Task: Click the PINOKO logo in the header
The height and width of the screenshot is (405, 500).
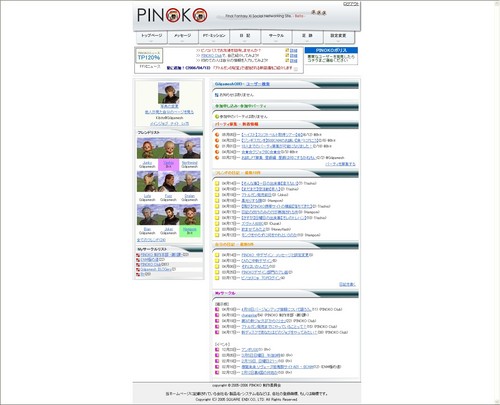Action: (172, 15)
